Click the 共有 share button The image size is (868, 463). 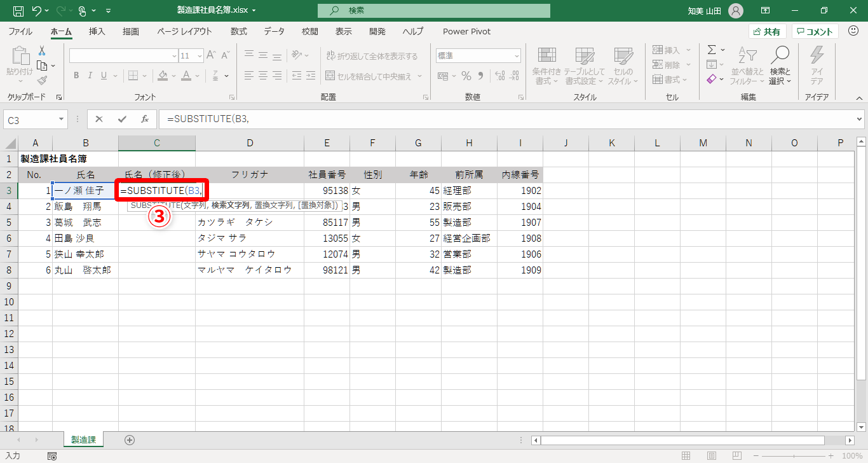point(768,32)
